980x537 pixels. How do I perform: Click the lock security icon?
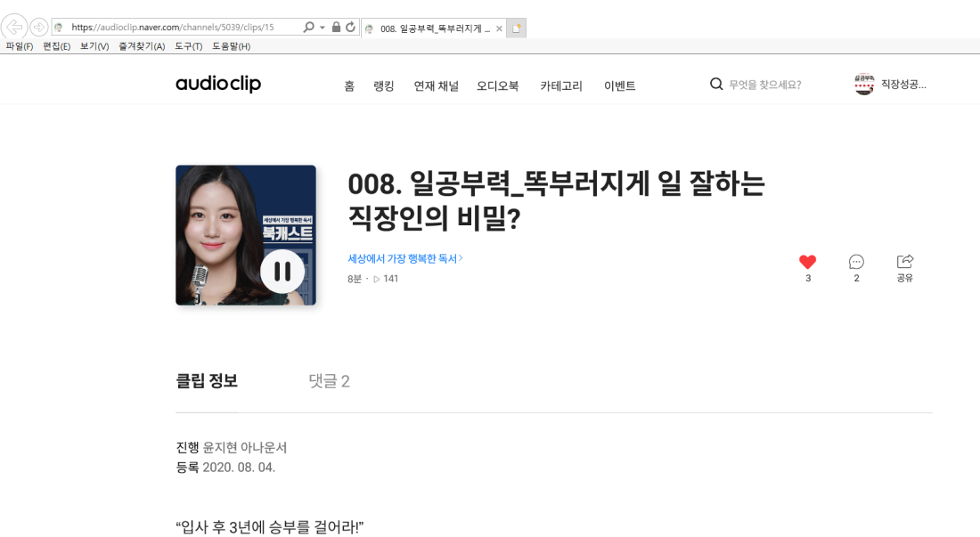tap(336, 27)
